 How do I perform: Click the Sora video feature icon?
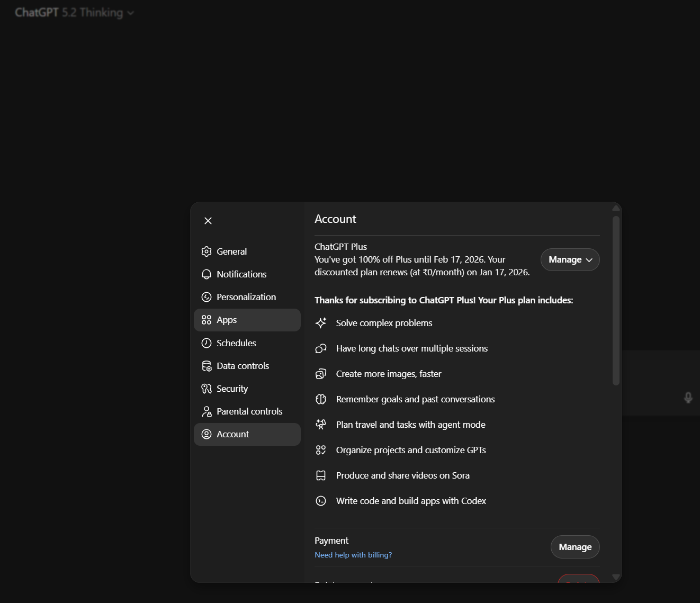321,475
